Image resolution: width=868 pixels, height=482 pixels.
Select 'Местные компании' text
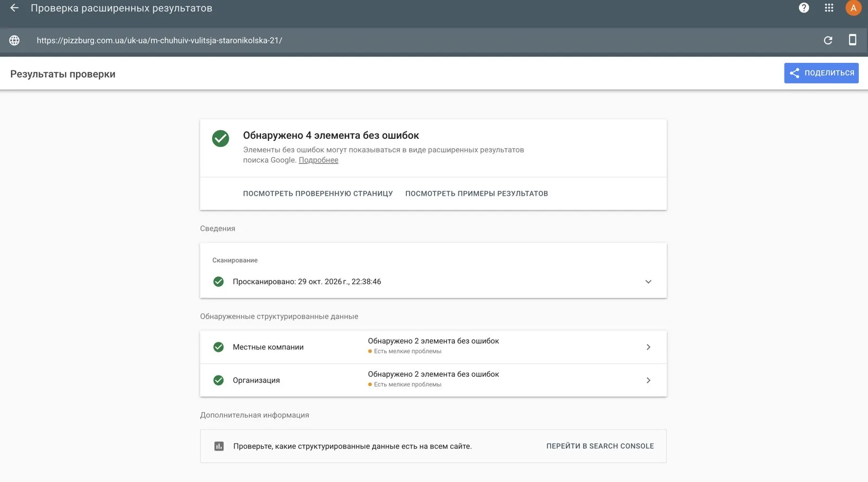point(268,347)
